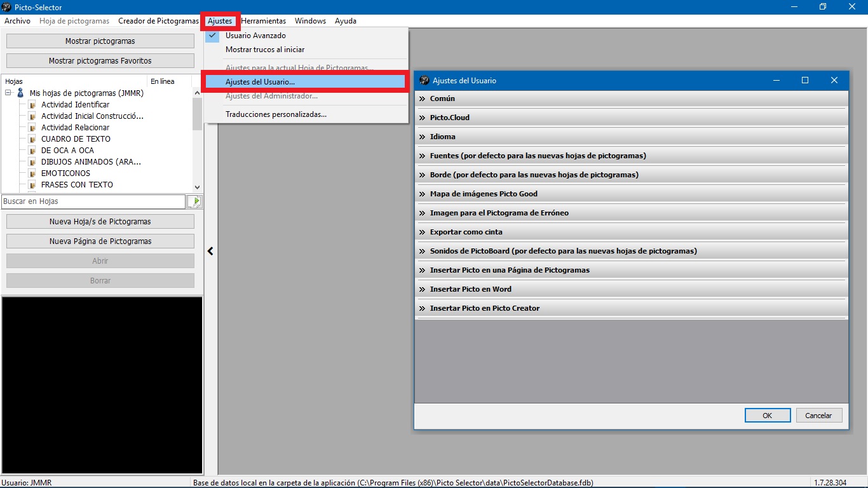Close the Ajustes del Usuario dialog
The image size is (868, 488).
pyautogui.click(x=834, y=80)
